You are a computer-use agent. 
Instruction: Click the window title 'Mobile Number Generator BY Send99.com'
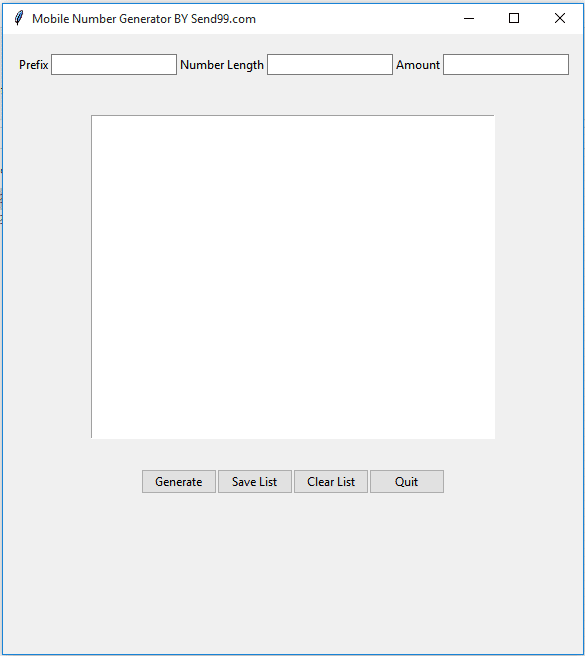[144, 19]
